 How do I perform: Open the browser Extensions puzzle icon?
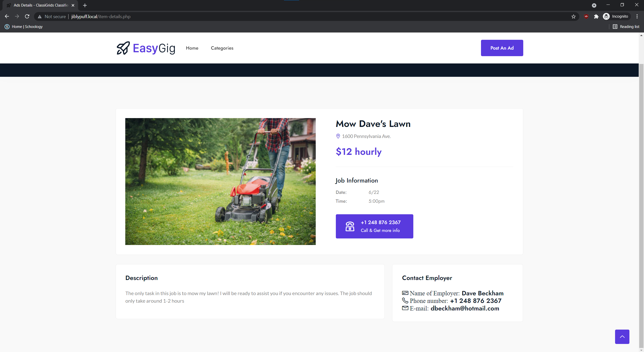tap(596, 17)
